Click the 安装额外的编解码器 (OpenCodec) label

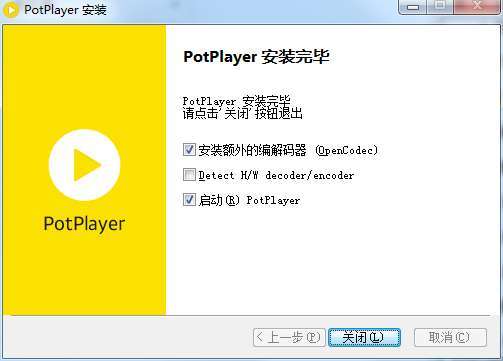click(x=288, y=150)
